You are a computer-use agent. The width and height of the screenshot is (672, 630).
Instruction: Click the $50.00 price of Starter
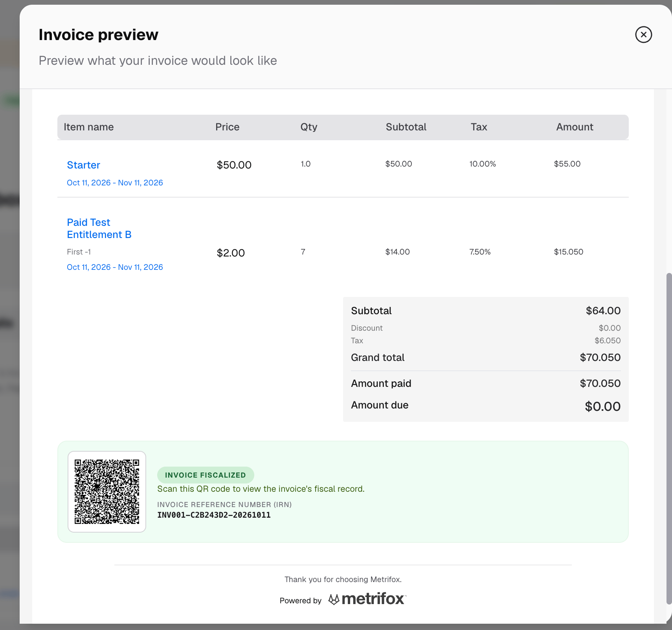pyautogui.click(x=234, y=165)
